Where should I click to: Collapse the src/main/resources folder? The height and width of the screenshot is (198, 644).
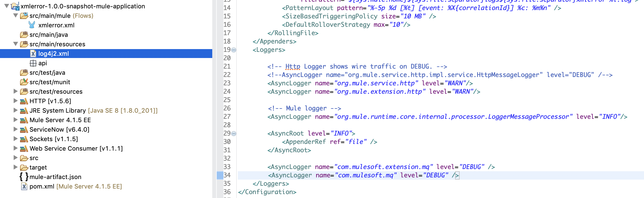point(16,44)
